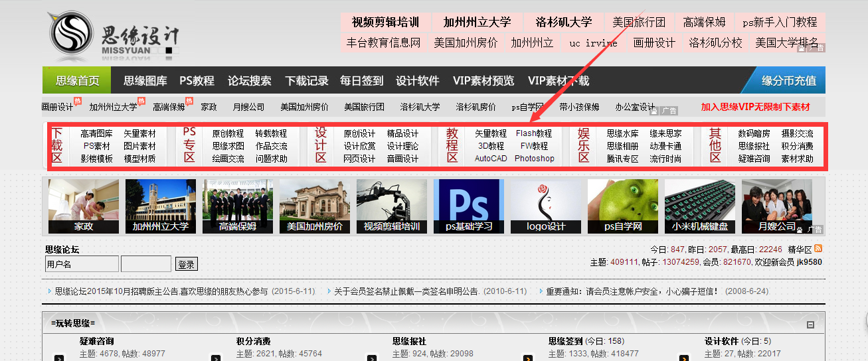Click the 小米机械键盘 keyboard thumbnail
This screenshot has height=361, width=868.
699,206
